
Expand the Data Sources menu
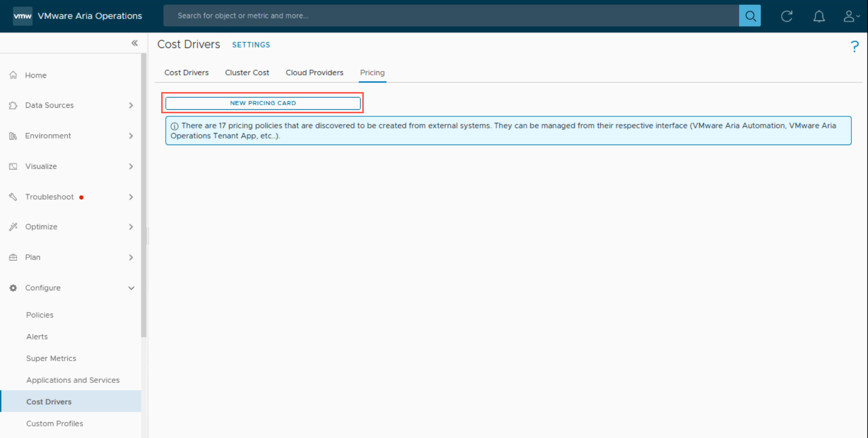131,105
